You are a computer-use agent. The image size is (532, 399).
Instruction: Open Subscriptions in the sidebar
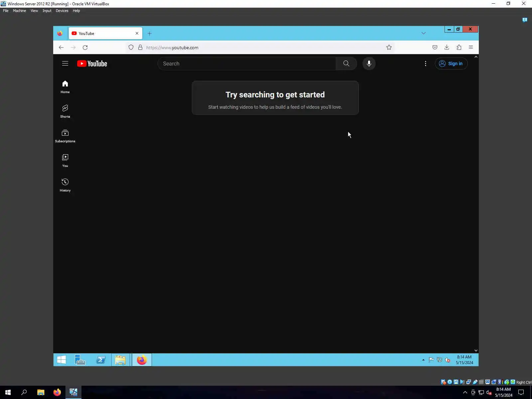65,136
